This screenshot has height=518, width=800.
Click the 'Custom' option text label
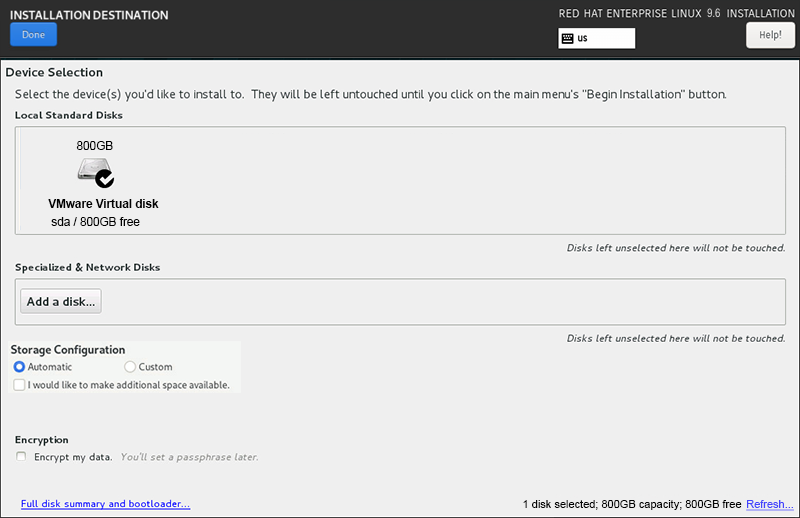tap(155, 367)
